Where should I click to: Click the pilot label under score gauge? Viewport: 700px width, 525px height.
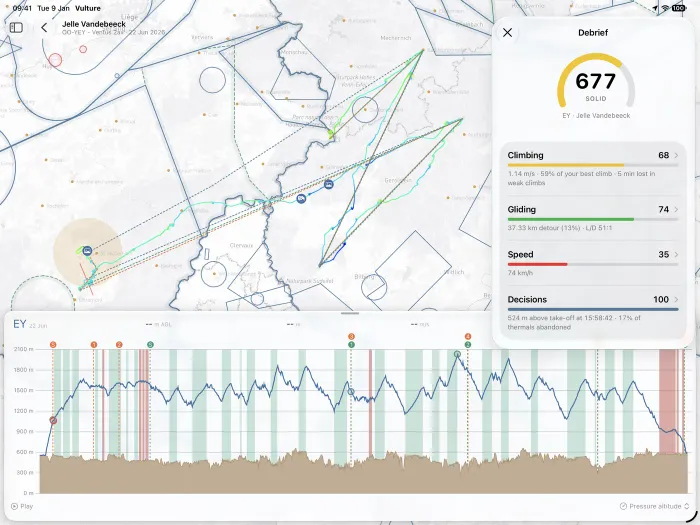(x=596, y=115)
